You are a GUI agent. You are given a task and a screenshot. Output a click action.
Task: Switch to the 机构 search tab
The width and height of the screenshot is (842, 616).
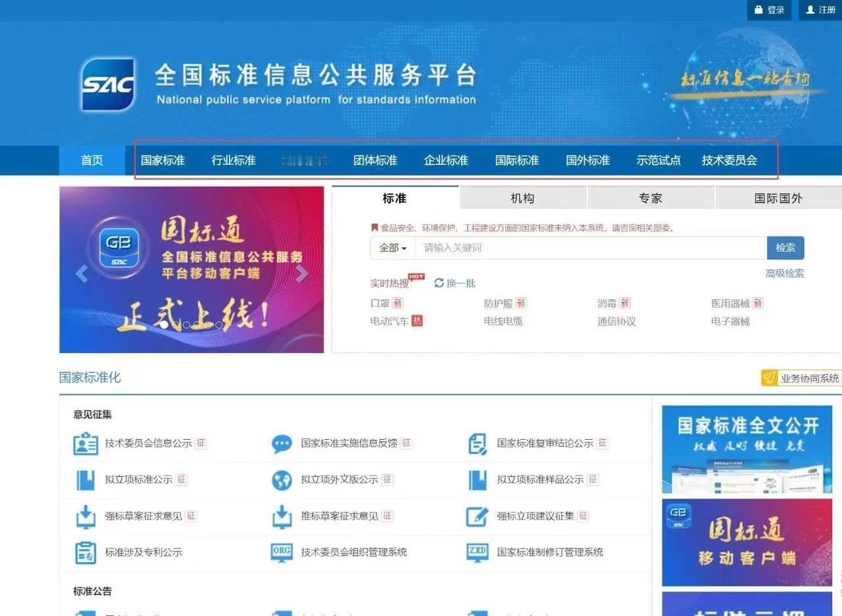522,198
